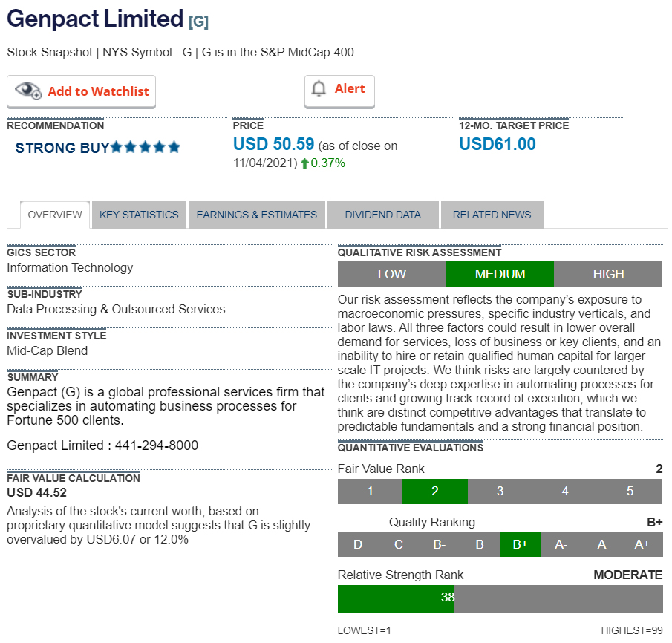Select the HIGH risk segment
Image resolution: width=672 pixels, height=643 pixels.
608,274
